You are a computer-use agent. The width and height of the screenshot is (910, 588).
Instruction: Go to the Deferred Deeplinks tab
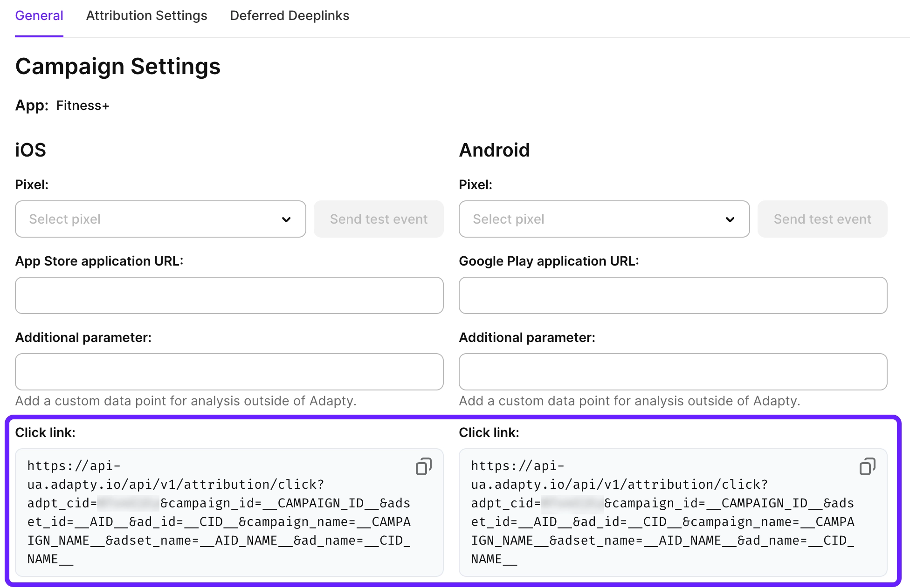(290, 16)
